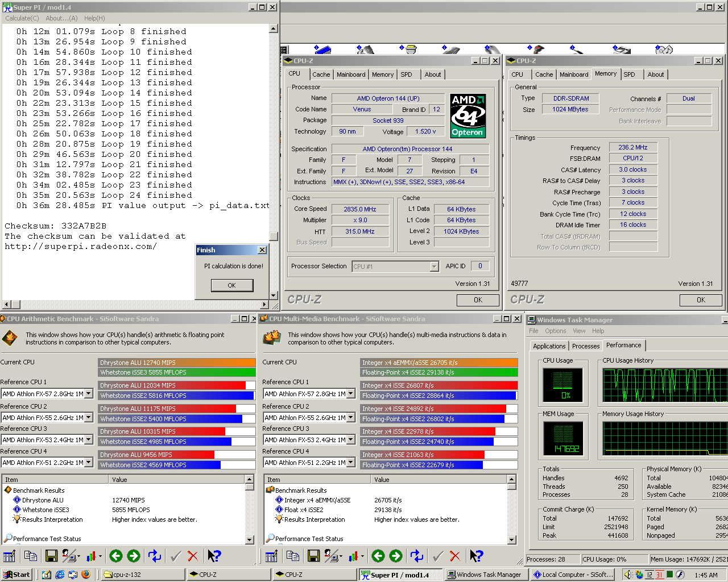The image size is (728, 582).
Task: Click the AMD64 Opteron logo in CPU-Z
Action: click(468, 116)
